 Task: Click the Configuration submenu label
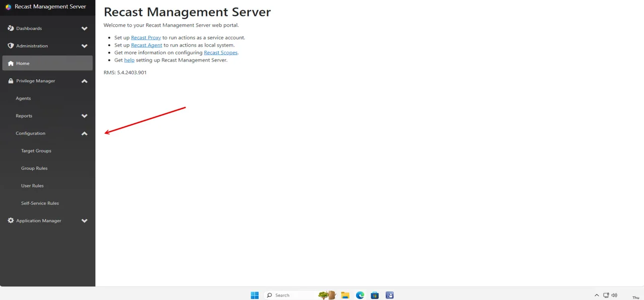(x=30, y=133)
